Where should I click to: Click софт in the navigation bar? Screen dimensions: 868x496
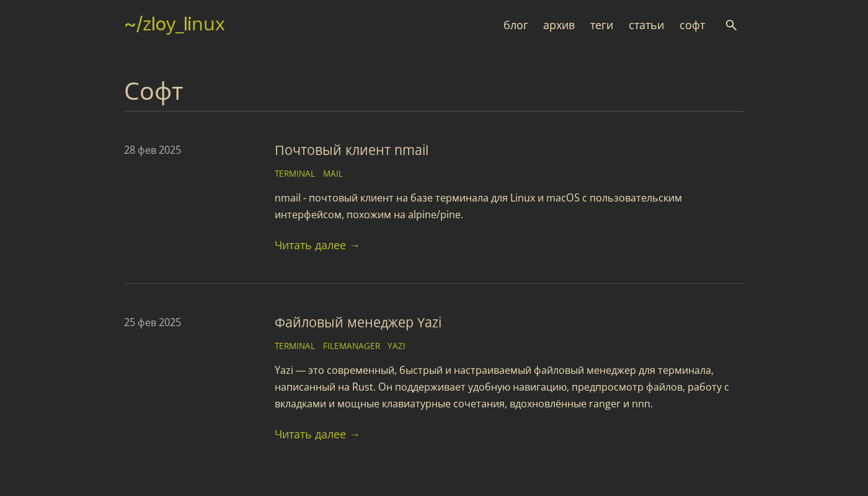pyautogui.click(x=692, y=25)
